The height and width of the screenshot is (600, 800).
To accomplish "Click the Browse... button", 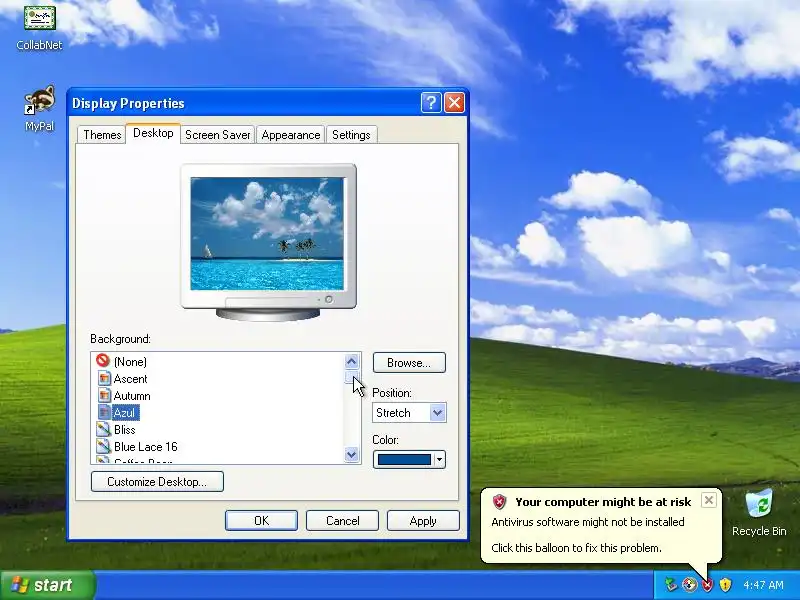I will [409, 363].
